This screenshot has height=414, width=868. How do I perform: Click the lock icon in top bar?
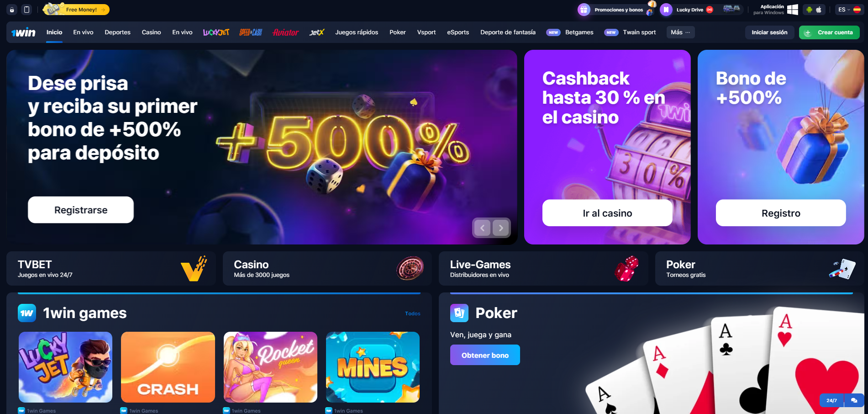(x=12, y=10)
